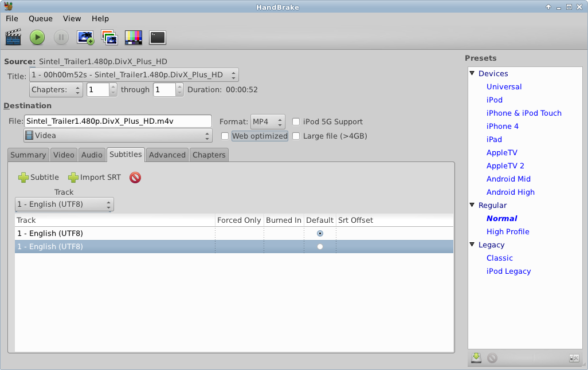
Task: Click the Import SRT plus icon
Action: (73, 178)
